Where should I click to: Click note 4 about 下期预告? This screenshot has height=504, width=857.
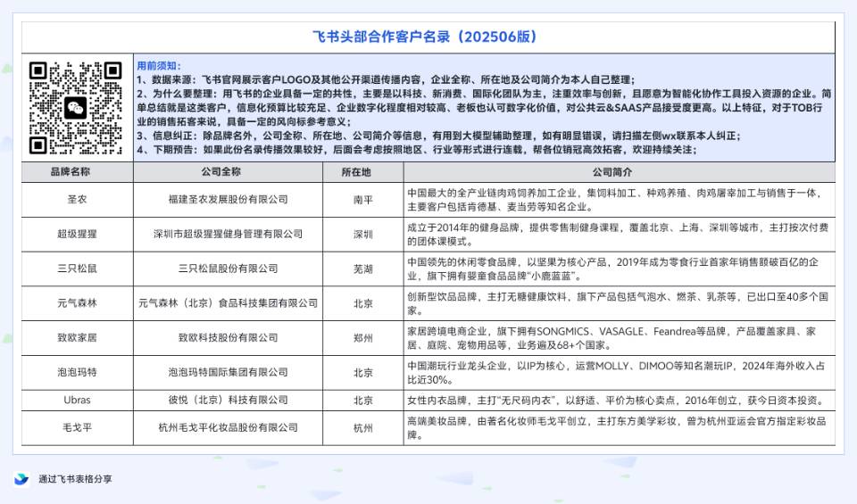click(x=417, y=150)
